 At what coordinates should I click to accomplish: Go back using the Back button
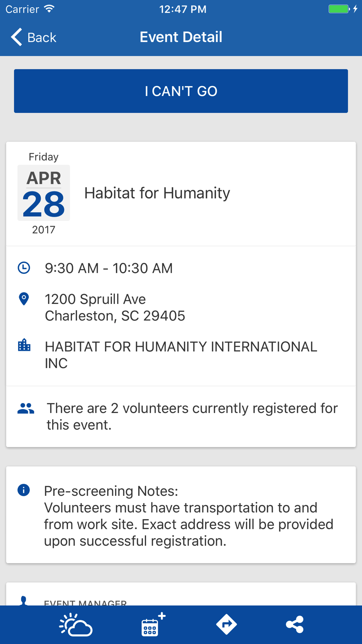tap(34, 37)
